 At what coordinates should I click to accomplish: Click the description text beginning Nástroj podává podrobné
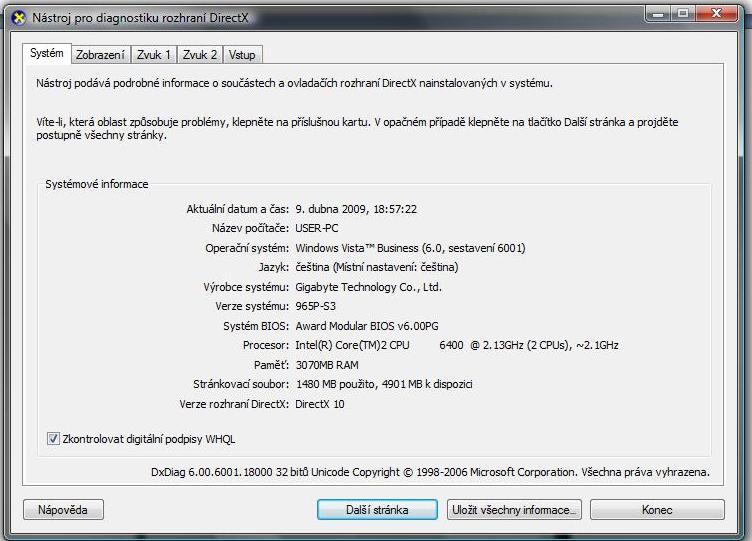pyautogui.click(x=294, y=83)
